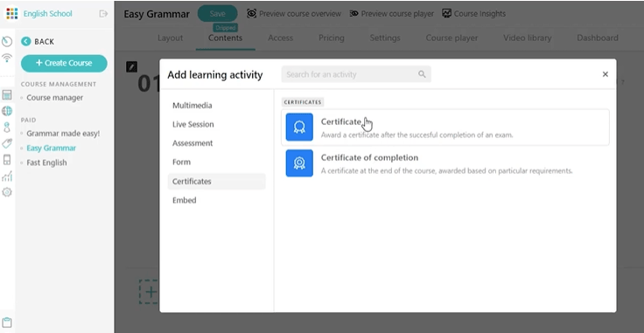Open the globe icon in left sidebar

pos(7,111)
